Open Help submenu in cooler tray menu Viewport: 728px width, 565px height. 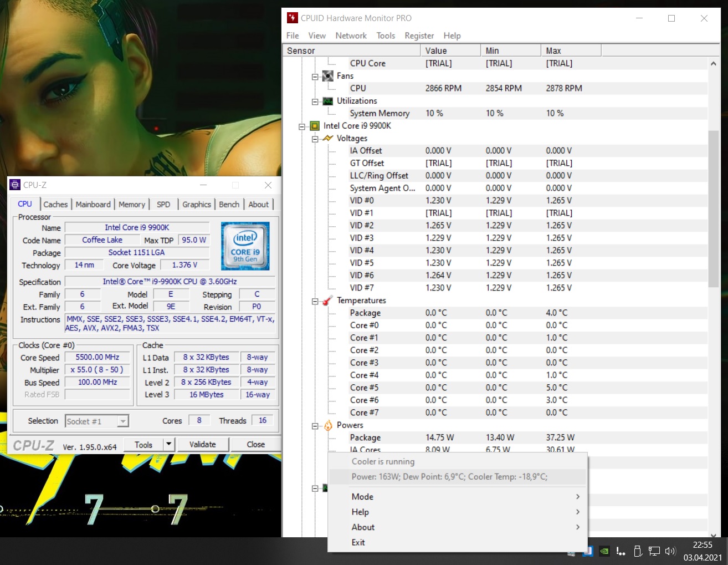(x=458, y=512)
